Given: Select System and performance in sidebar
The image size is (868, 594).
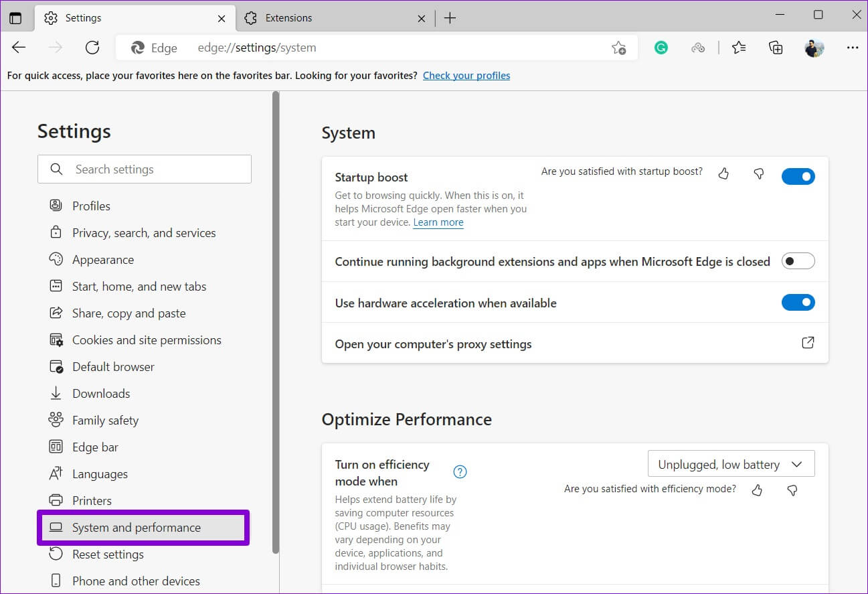Looking at the screenshot, I should point(143,528).
